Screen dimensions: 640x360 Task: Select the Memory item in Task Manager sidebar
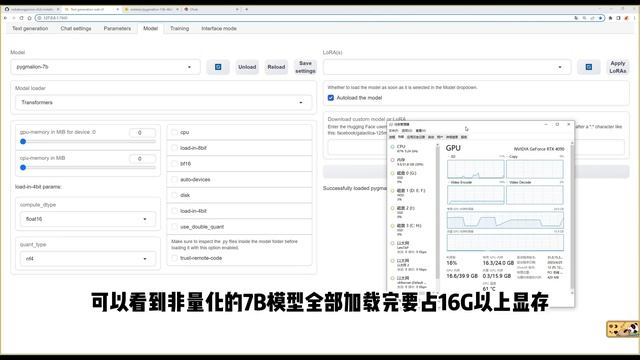(412, 162)
